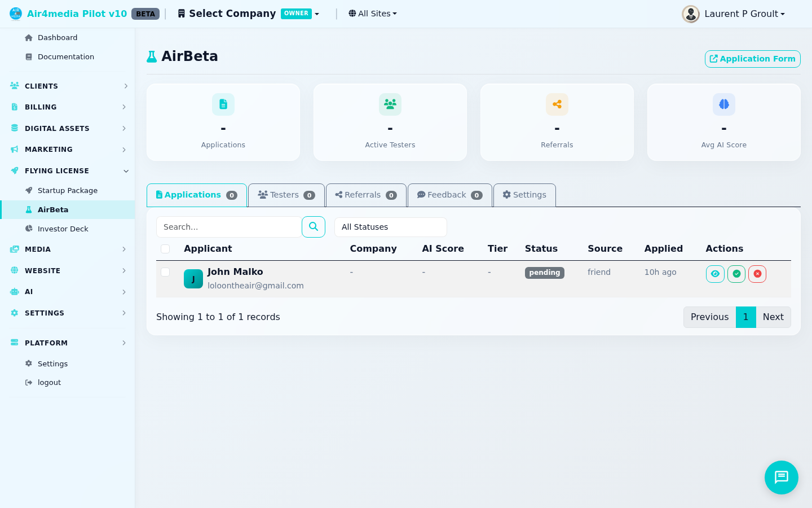Click the Avg AI Score stat card
812x508 pixels.
point(723,122)
